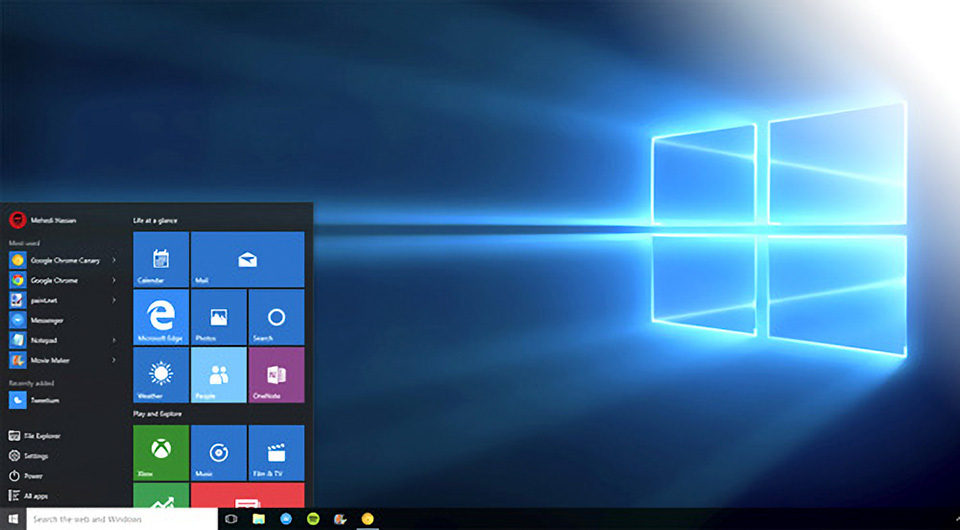The width and height of the screenshot is (960, 530).
Task: Click the Weather tile
Action: 160,374
